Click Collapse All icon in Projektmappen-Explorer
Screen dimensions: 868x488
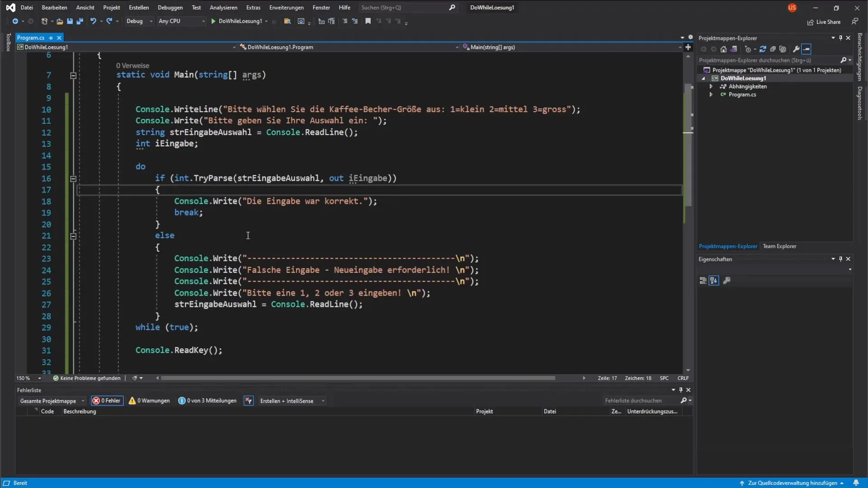pos(773,49)
